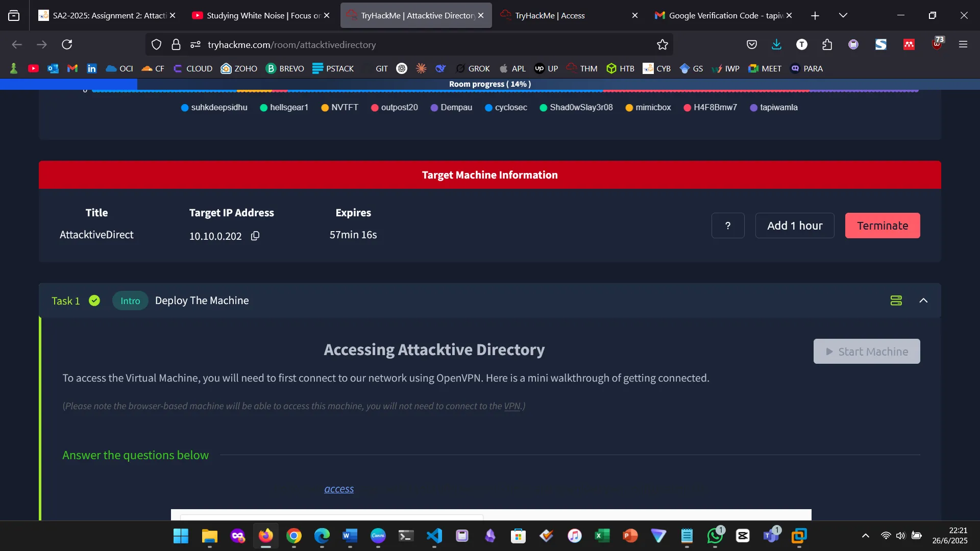The height and width of the screenshot is (551, 980).
Task: Click the green completed check on Task 1
Action: [94, 300]
